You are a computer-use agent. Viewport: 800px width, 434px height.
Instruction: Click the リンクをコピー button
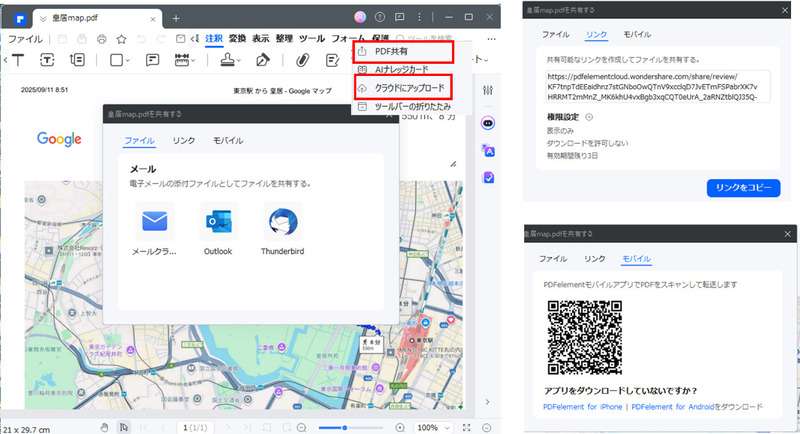(x=743, y=188)
